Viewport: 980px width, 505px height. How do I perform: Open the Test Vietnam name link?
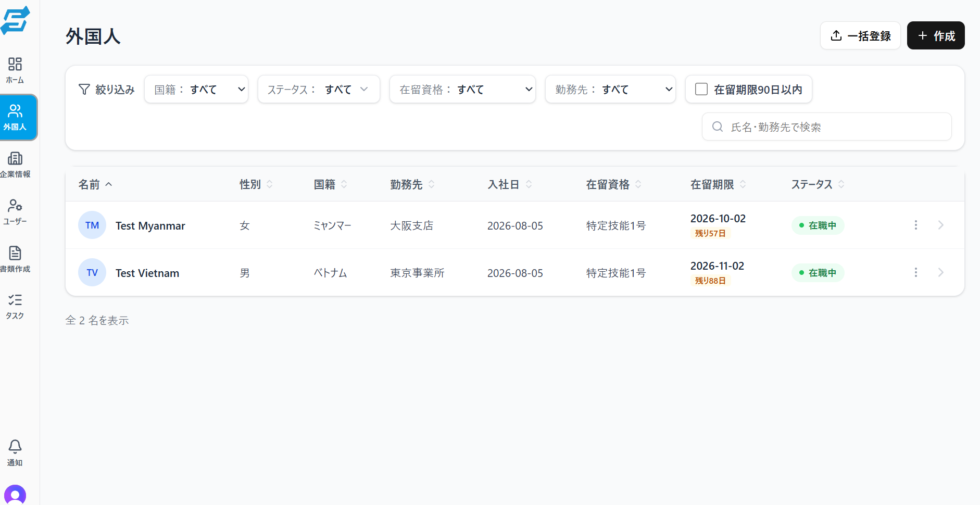point(147,273)
